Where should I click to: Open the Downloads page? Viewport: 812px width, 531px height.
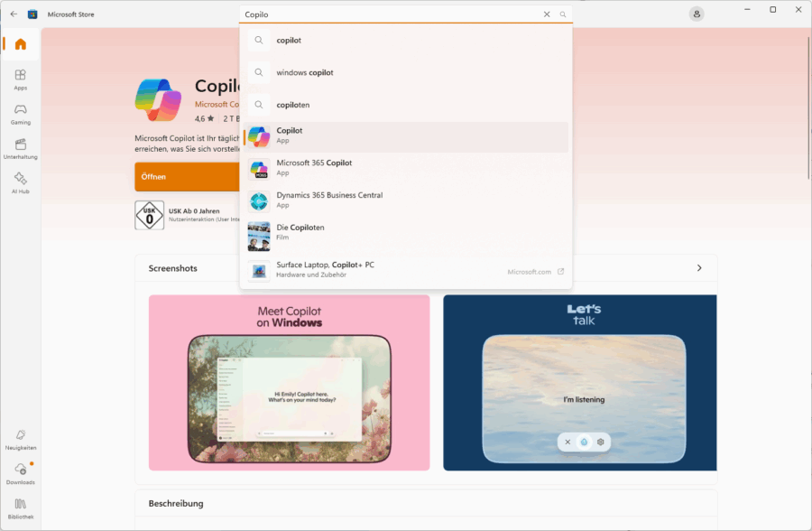pyautogui.click(x=20, y=474)
